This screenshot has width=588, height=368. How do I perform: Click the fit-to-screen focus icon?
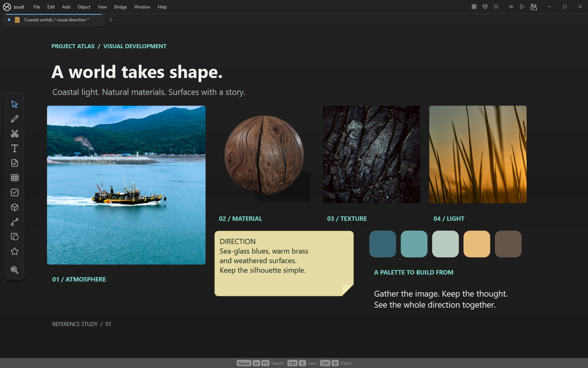point(496,7)
